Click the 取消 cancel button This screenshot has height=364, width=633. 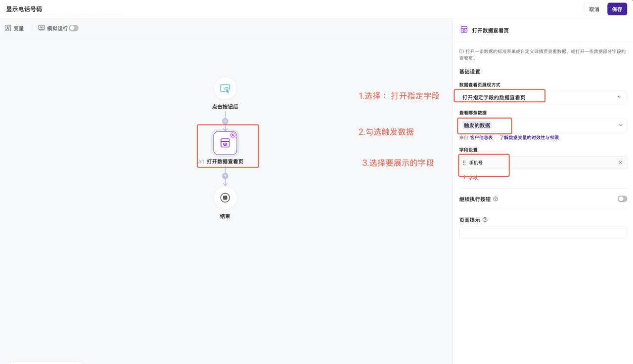(x=594, y=9)
